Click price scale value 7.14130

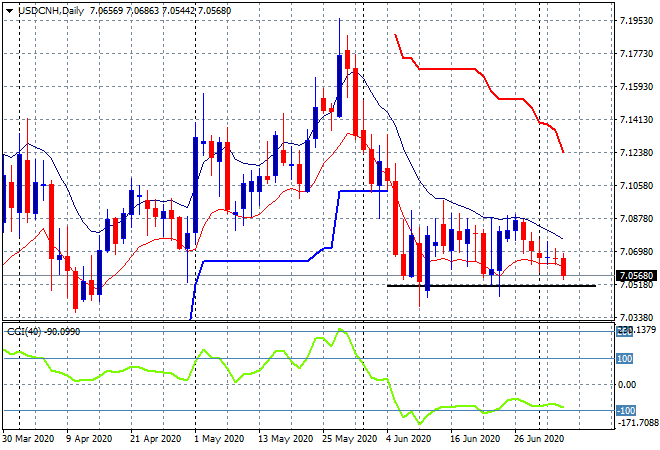pos(636,120)
